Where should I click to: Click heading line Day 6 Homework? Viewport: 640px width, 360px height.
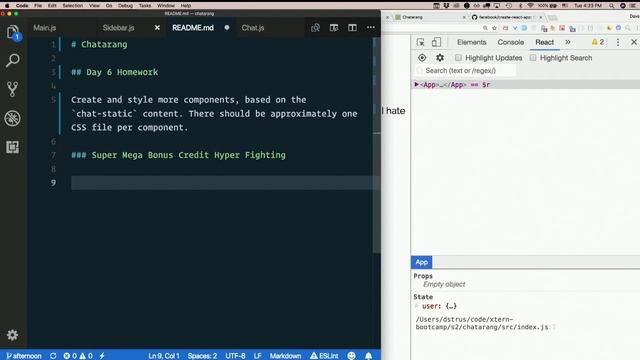pyautogui.click(x=115, y=72)
